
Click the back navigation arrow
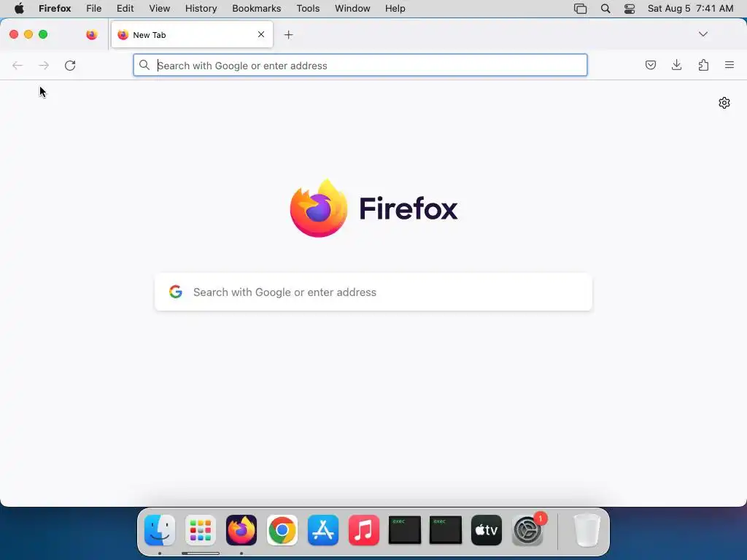(18, 65)
